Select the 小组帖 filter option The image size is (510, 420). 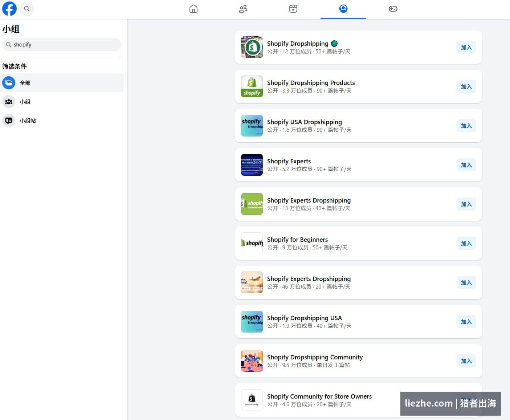point(62,121)
